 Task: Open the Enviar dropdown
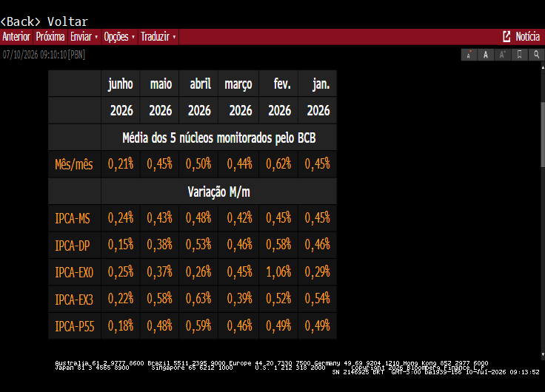[x=84, y=36]
